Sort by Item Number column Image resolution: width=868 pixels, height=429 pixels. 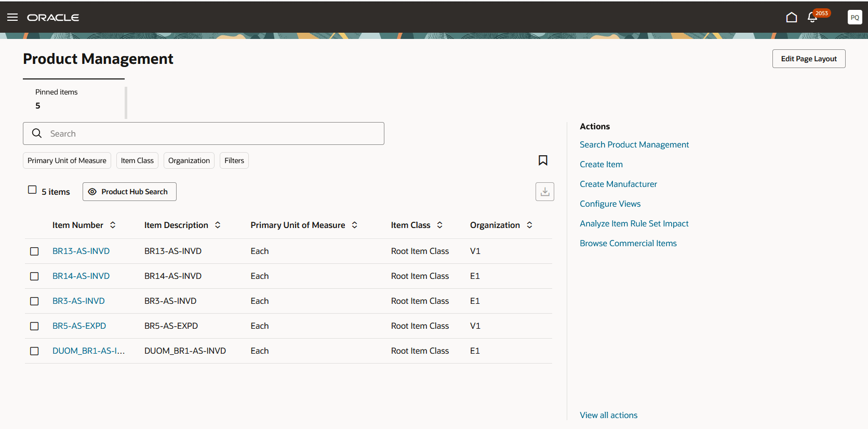coord(113,225)
